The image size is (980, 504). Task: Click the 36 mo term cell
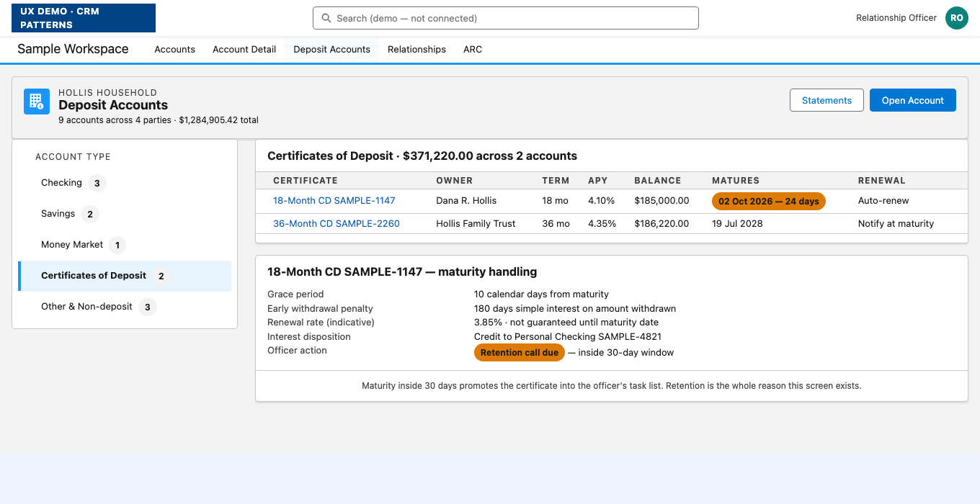pyautogui.click(x=556, y=224)
